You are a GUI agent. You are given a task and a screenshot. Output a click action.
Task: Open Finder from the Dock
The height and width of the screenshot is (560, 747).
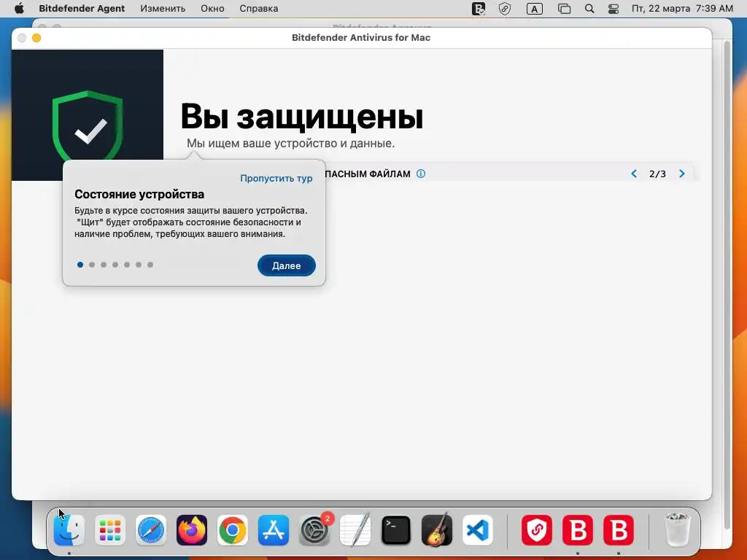[69, 530]
